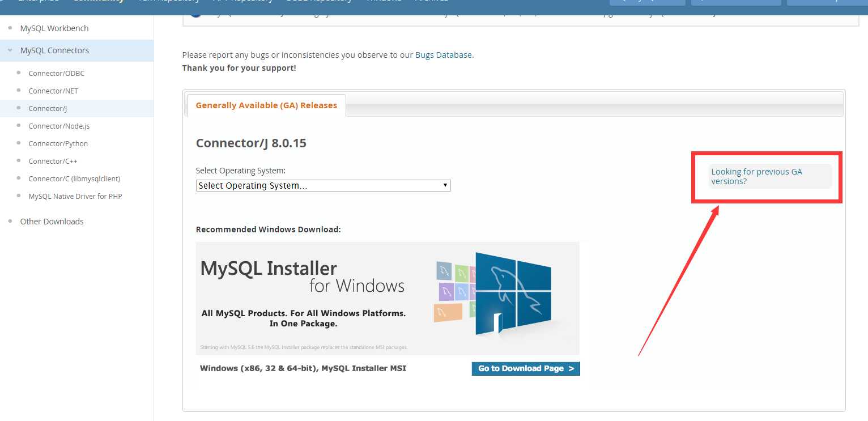Switch to Generally Available (GA) Releases tab
Image resolution: width=868 pixels, height=421 pixels.
pos(266,105)
